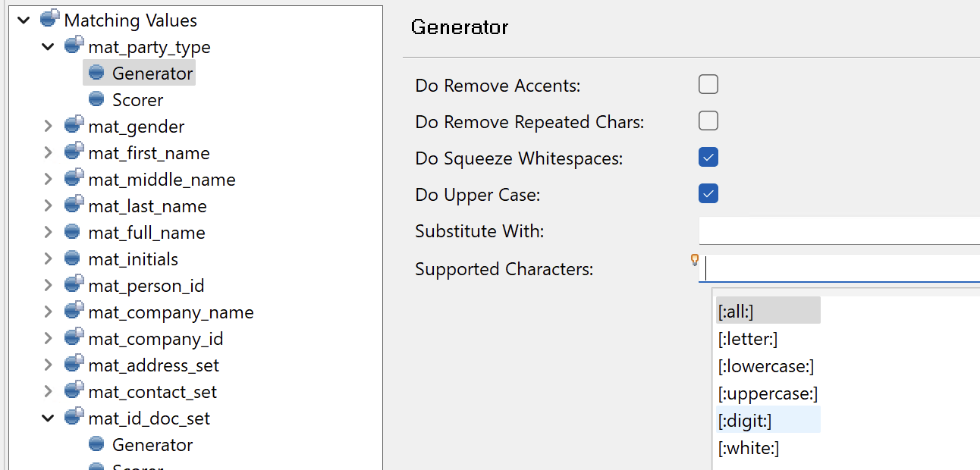Viewport: 980px width, 470px height.
Task: Expand the mat_company_name tree node
Action: point(47,312)
